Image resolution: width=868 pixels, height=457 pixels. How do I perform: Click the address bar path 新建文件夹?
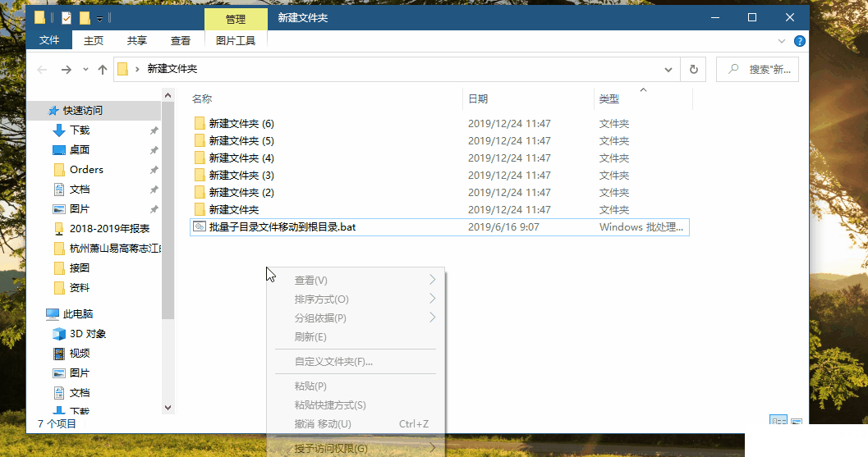[x=172, y=69]
